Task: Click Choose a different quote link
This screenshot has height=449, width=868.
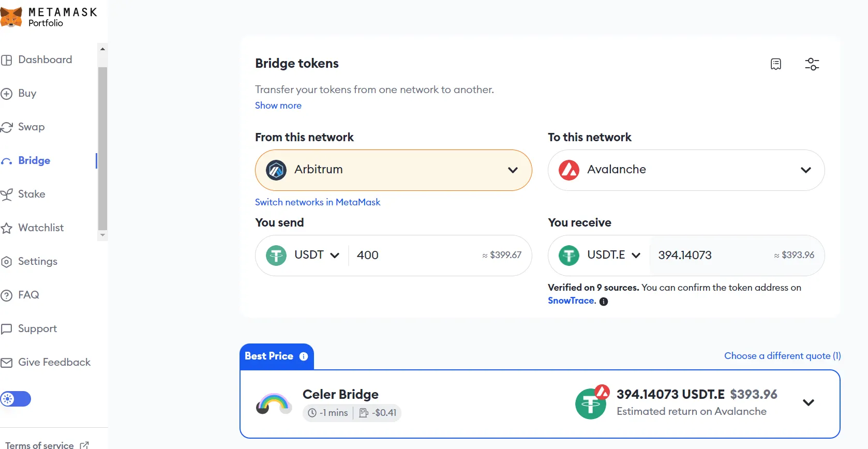Action: [782, 356]
